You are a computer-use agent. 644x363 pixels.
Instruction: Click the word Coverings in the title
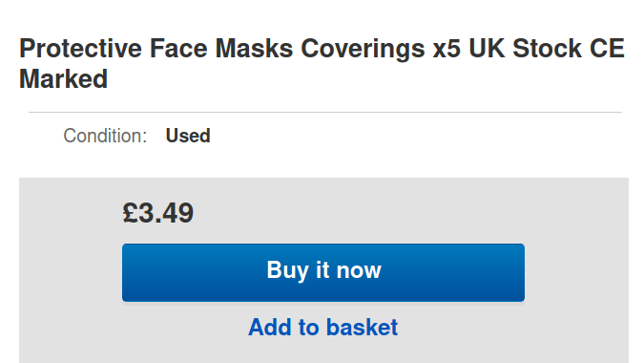point(363,50)
